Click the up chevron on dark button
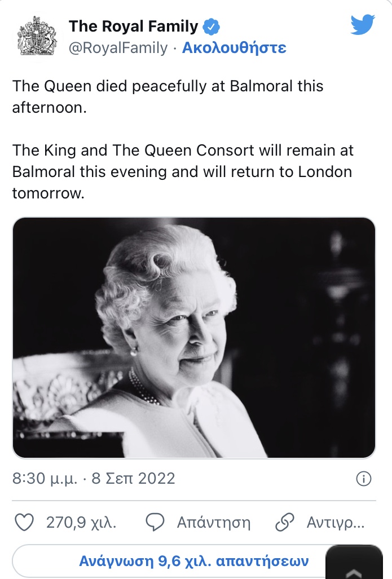 click(354, 572)
